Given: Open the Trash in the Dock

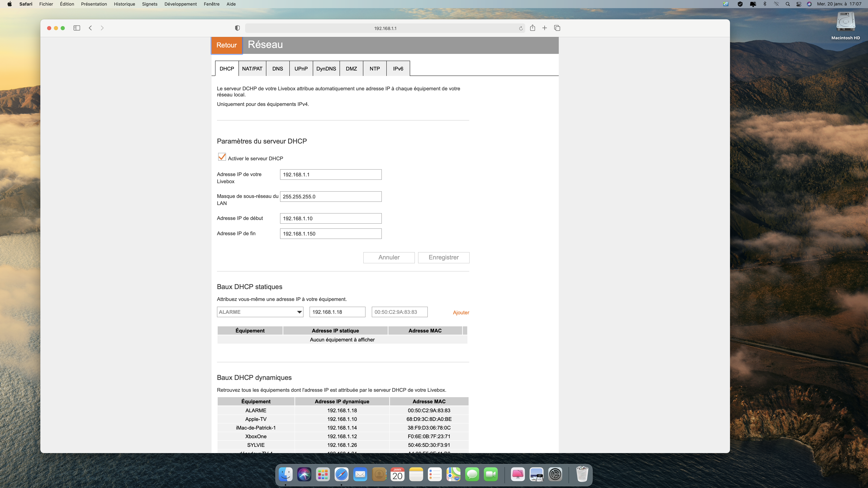Looking at the screenshot, I should point(582,474).
